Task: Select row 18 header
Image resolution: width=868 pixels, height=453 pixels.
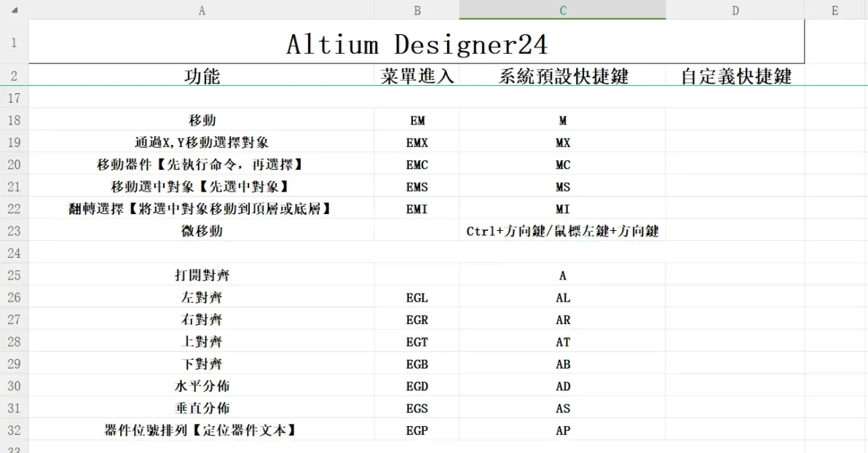Action: tap(15, 120)
